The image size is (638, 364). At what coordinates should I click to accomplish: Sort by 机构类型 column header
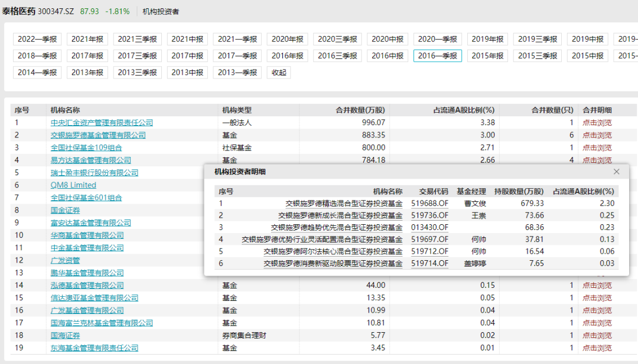(237, 110)
